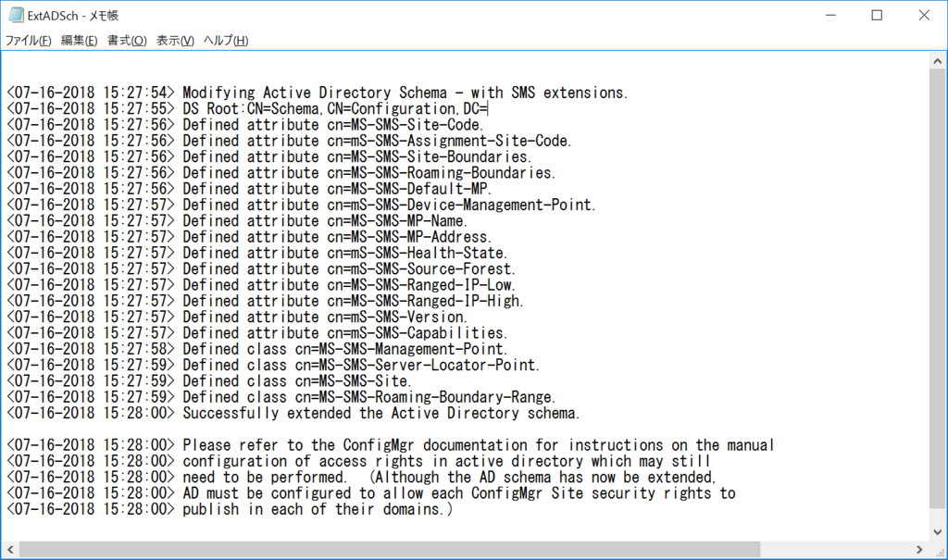
Task: Click text 'cn=mS-SMS-Health-State.'
Action: coord(418,253)
